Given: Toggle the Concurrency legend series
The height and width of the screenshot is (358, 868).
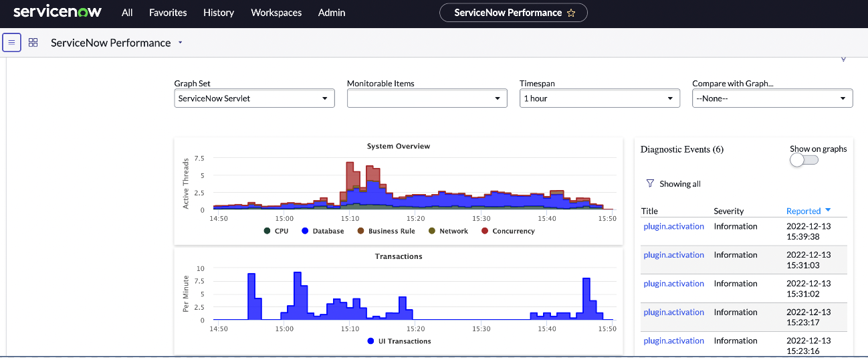Looking at the screenshot, I should 508,231.
